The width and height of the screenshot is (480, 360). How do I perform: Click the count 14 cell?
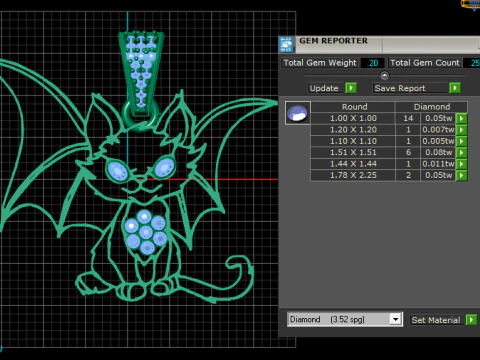pos(408,118)
